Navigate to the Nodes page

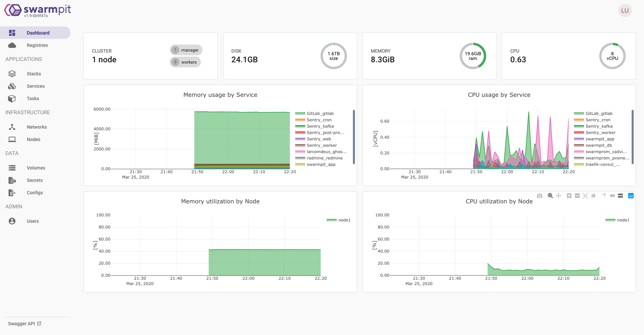pyautogui.click(x=34, y=139)
